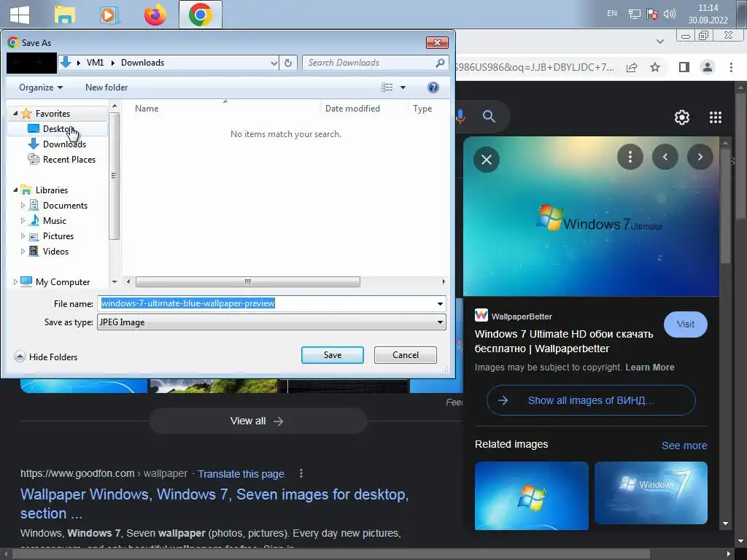Open the Save As dialog help icon
The image size is (747, 560).
433,87
